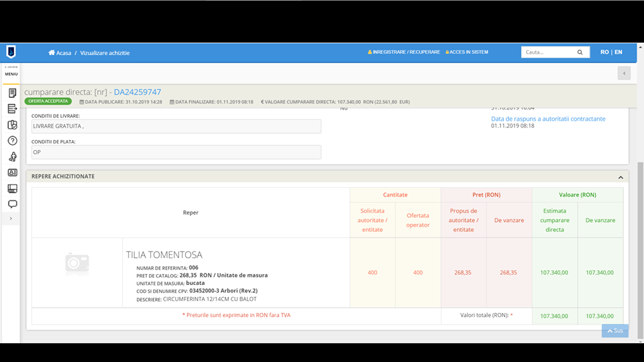Open purchase DA24259747 link

tap(138, 92)
